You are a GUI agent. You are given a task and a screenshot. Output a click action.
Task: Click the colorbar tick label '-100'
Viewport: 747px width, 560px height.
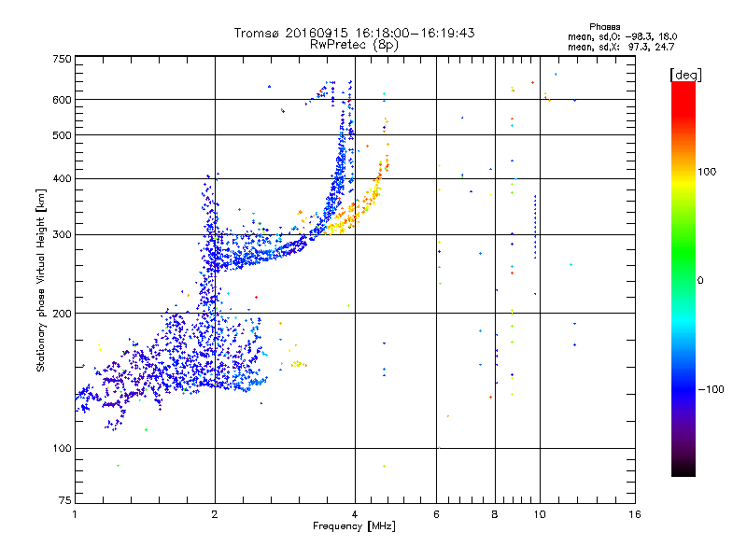click(711, 389)
